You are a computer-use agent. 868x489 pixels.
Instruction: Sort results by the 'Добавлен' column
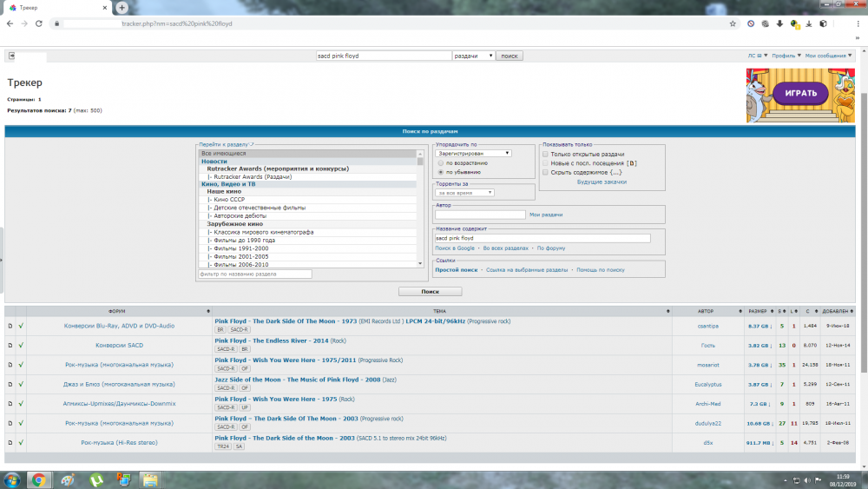837,311
